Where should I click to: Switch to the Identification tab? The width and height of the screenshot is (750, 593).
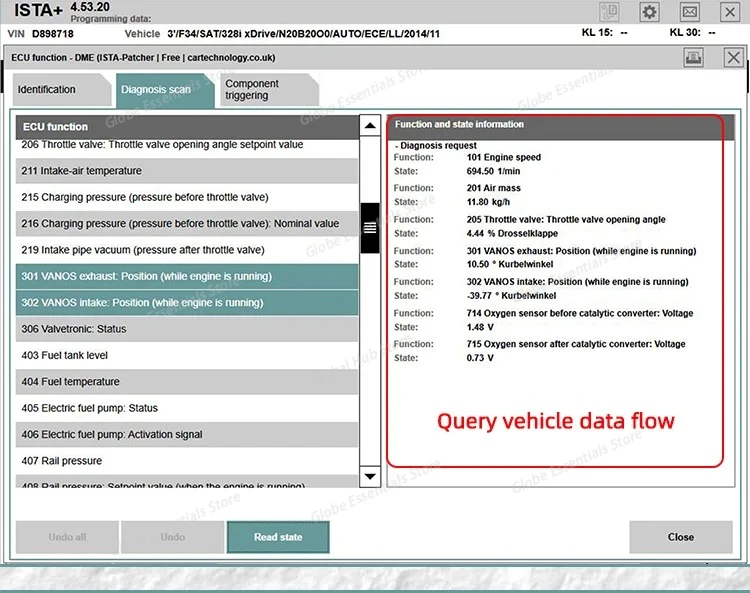[47, 90]
